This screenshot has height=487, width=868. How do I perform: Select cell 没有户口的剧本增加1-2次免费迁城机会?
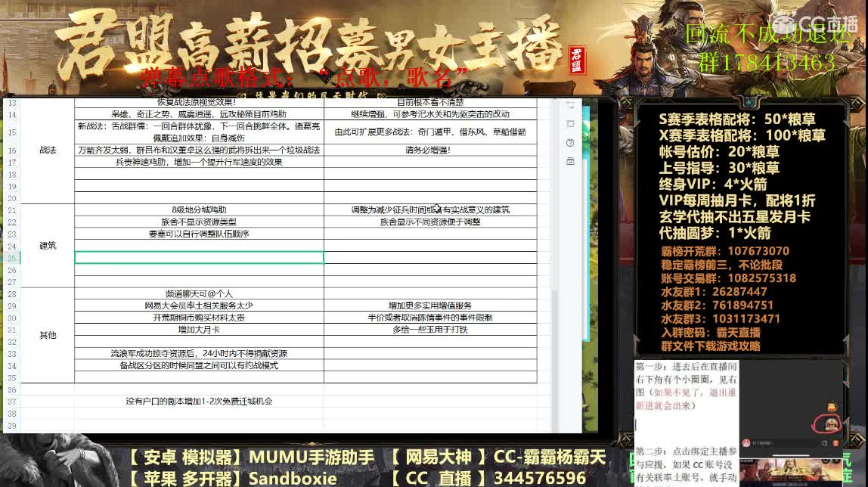pos(200,402)
